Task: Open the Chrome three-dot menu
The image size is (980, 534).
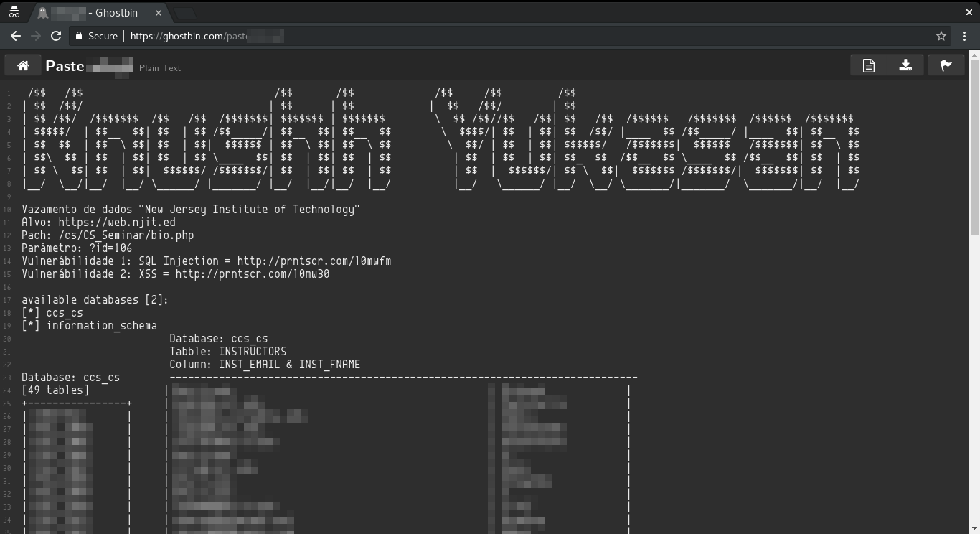Action: point(964,36)
